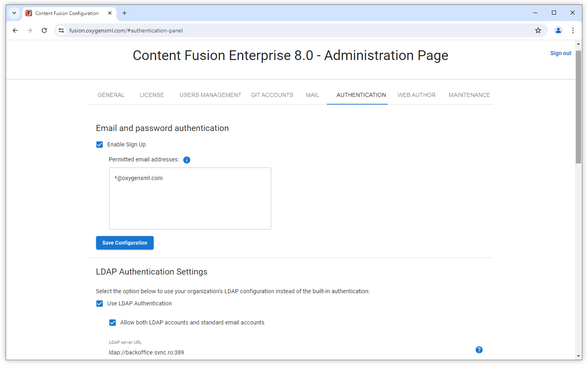Viewport: 588px width, 365px height.
Task: Maximize the browser window
Action: 554,13
